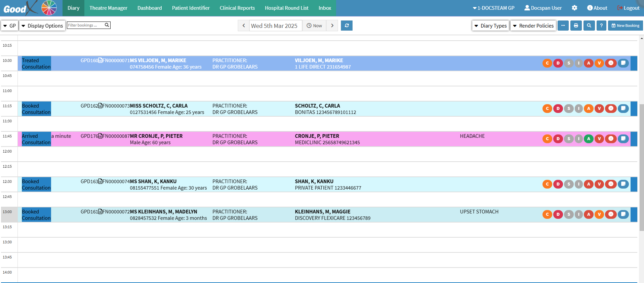This screenshot has width=644, height=283.
Task: Toggle red D status on Shan booking
Action: coord(558,184)
